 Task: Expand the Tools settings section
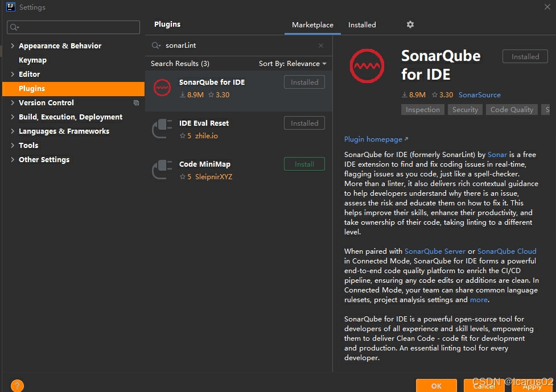coord(13,145)
